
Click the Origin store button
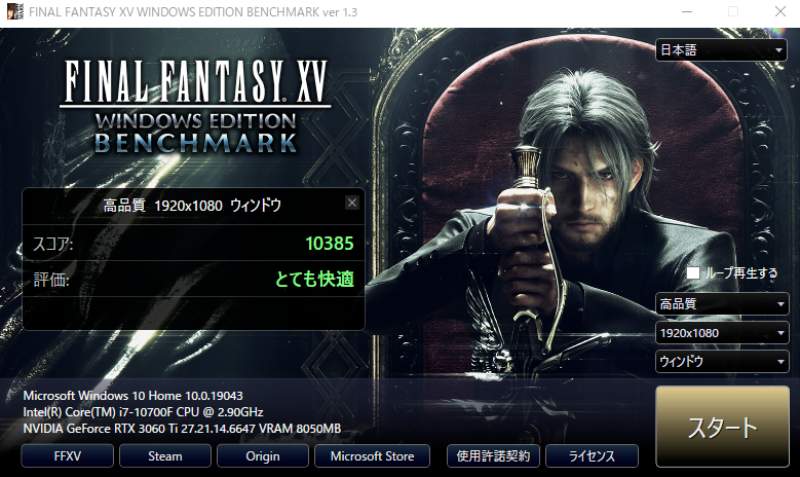[263, 456]
